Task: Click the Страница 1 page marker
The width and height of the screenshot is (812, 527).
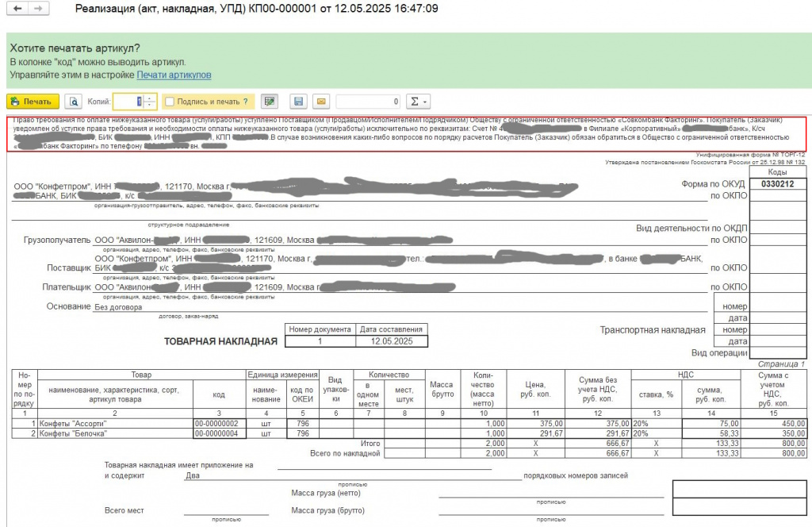Action: tap(781, 364)
